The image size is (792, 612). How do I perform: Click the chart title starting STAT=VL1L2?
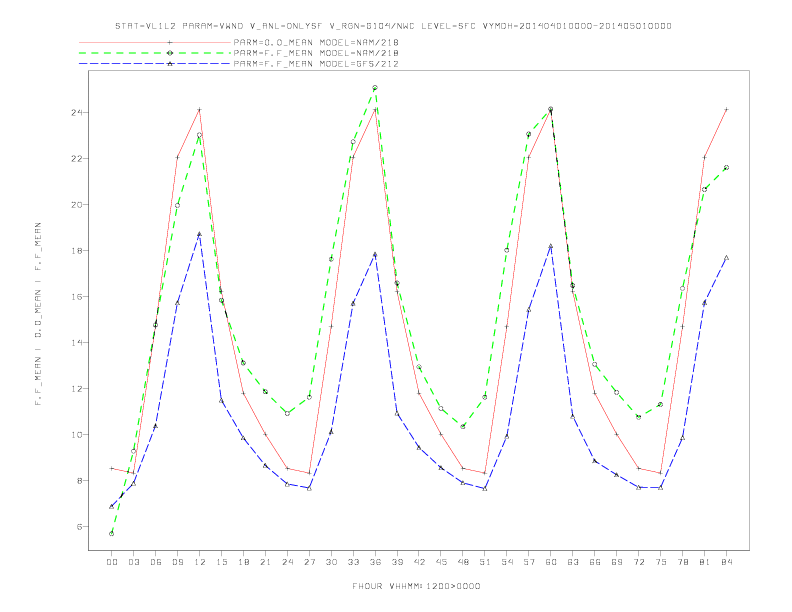pos(393,26)
